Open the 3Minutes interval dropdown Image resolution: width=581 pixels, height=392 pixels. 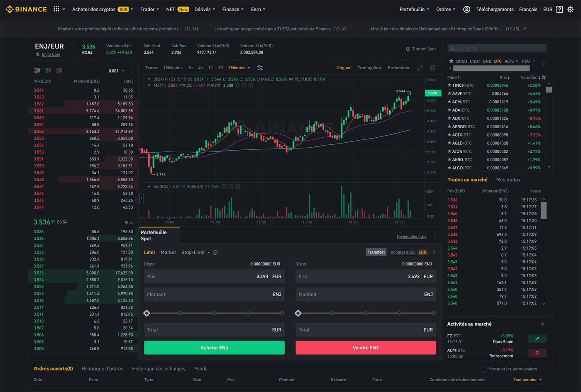click(x=239, y=68)
